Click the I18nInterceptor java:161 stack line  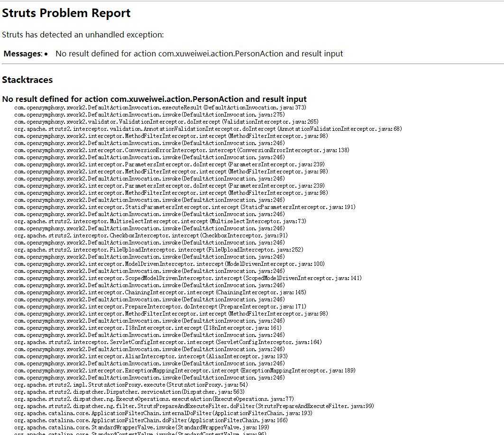pos(148,328)
